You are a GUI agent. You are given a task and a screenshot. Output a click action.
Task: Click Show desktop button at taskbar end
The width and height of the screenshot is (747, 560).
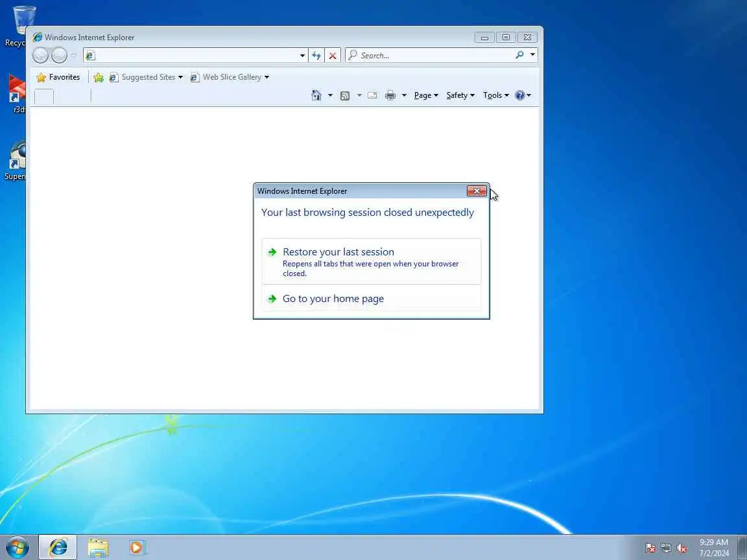pos(742,548)
